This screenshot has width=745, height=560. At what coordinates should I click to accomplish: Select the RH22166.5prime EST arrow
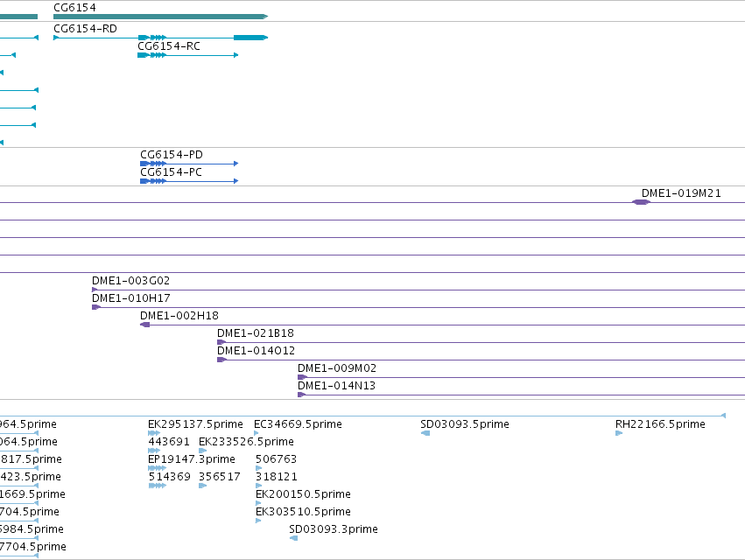click(x=619, y=433)
